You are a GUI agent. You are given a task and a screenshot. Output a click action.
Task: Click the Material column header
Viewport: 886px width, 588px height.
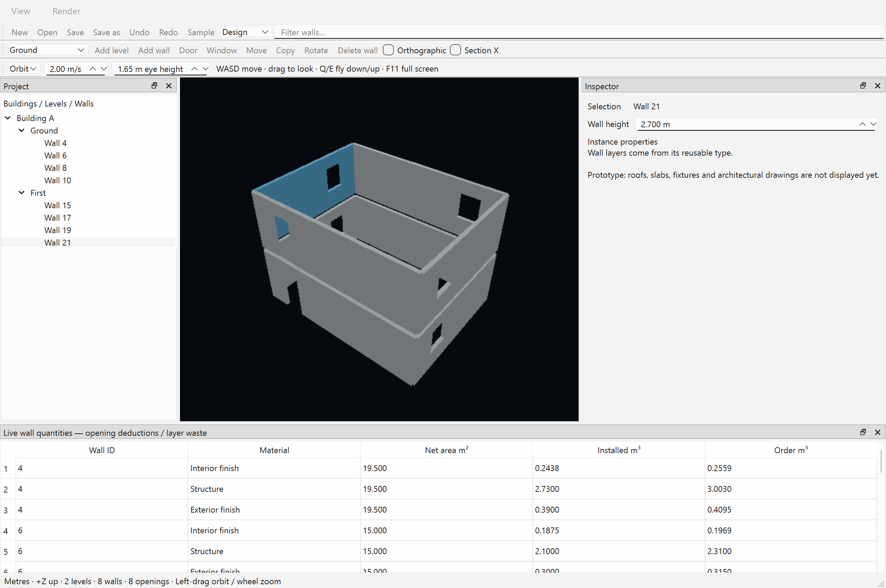point(274,450)
